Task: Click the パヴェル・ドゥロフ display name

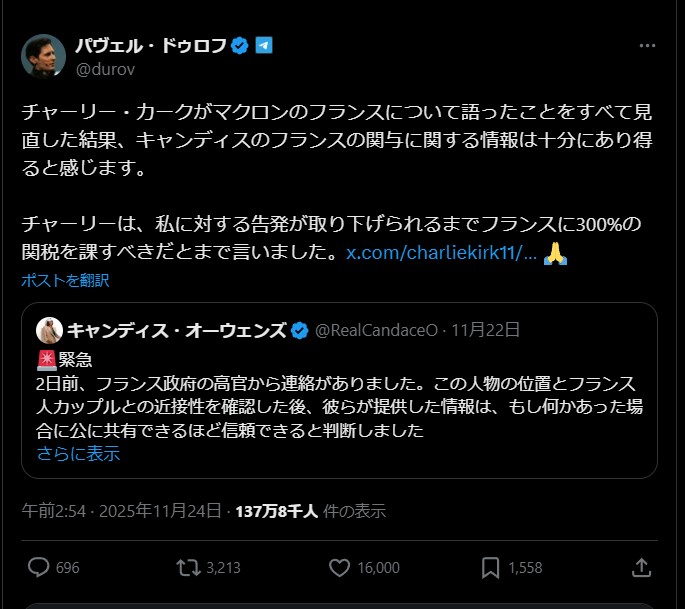Action: coord(150,46)
